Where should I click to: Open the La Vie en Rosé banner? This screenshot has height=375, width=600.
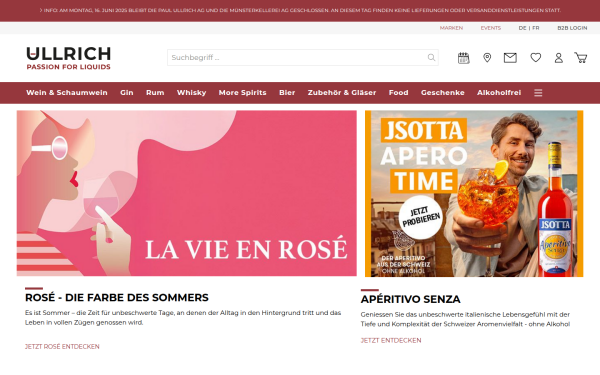click(187, 193)
